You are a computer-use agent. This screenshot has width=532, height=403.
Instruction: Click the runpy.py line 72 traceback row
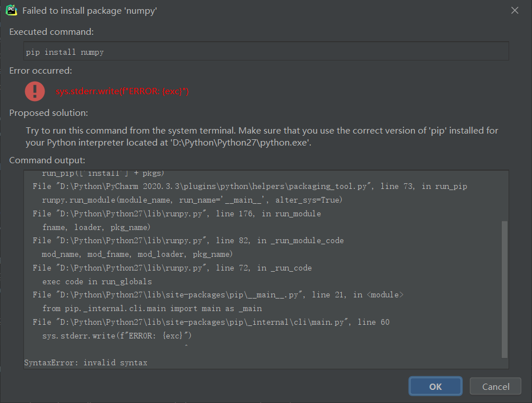172,268
